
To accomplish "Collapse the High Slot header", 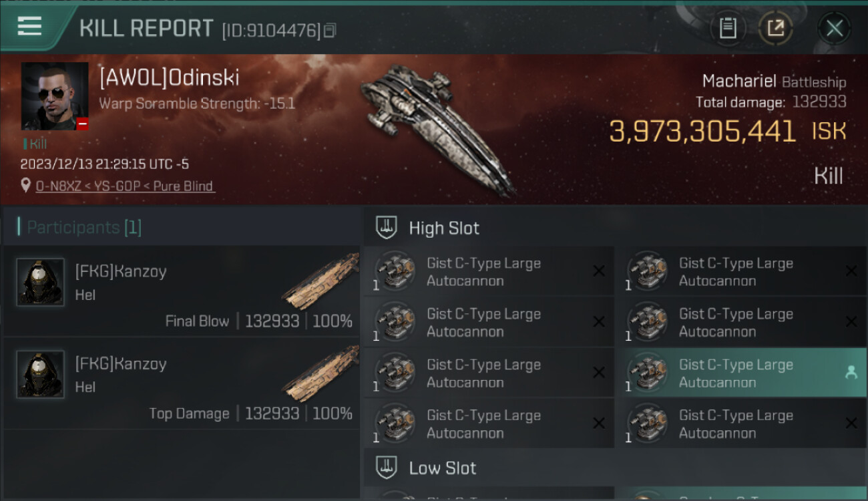I will click(x=615, y=228).
